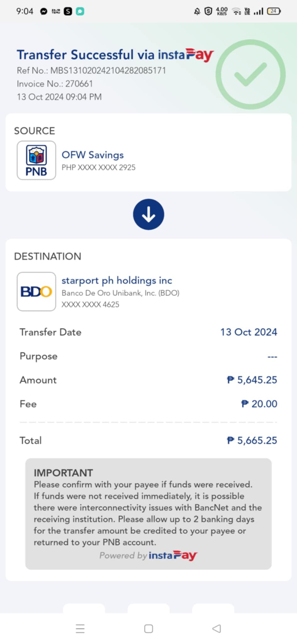Select the OFW Savings source account
The image size is (297, 644).
point(92,155)
